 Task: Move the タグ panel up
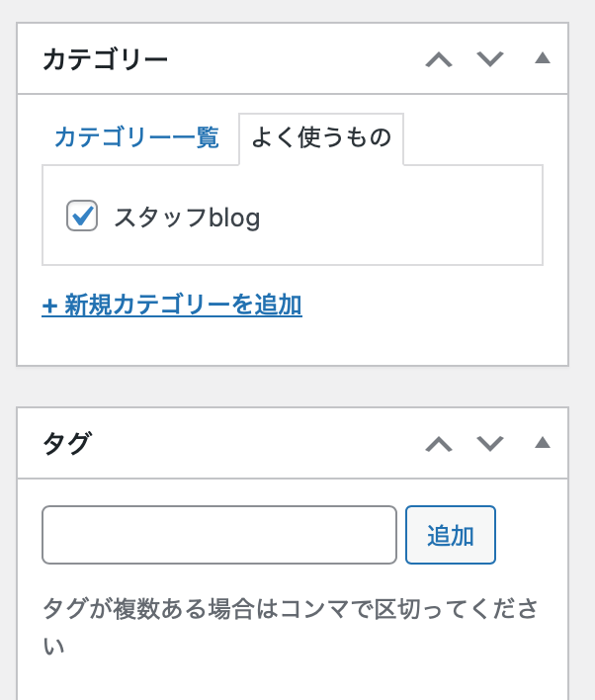click(x=439, y=444)
